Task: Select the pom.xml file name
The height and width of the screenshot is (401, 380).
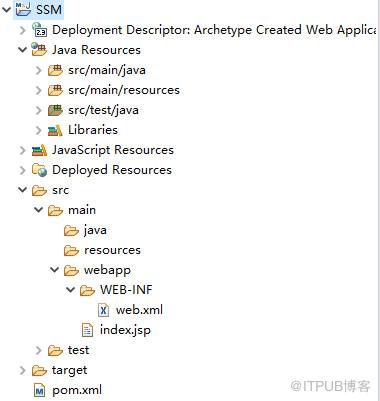Action: coord(77,390)
